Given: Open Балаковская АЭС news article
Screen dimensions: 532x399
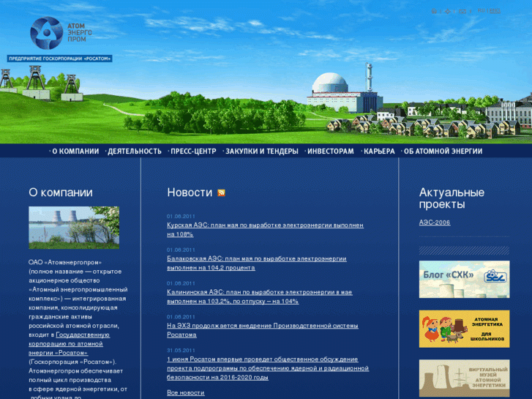Looking at the screenshot, I should pyautogui.click(x=257, y=263).
